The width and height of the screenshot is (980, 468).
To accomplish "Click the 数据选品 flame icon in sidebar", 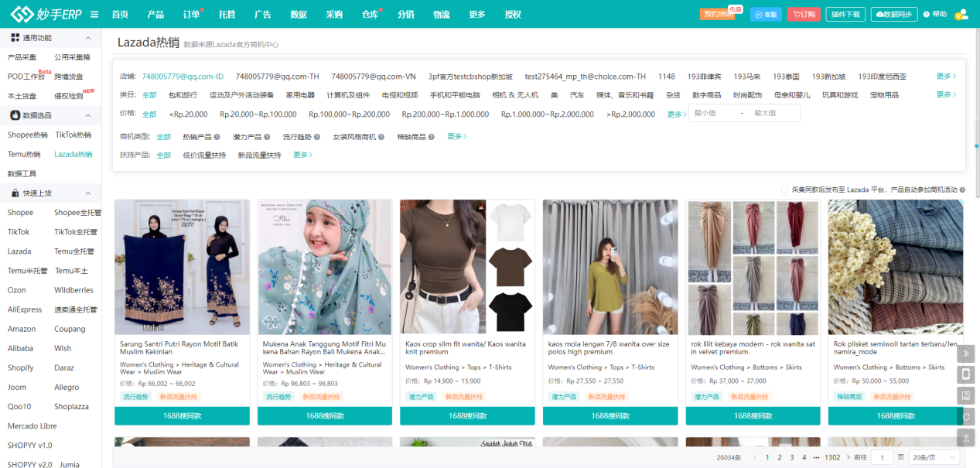I will click(x=15, y=115).
